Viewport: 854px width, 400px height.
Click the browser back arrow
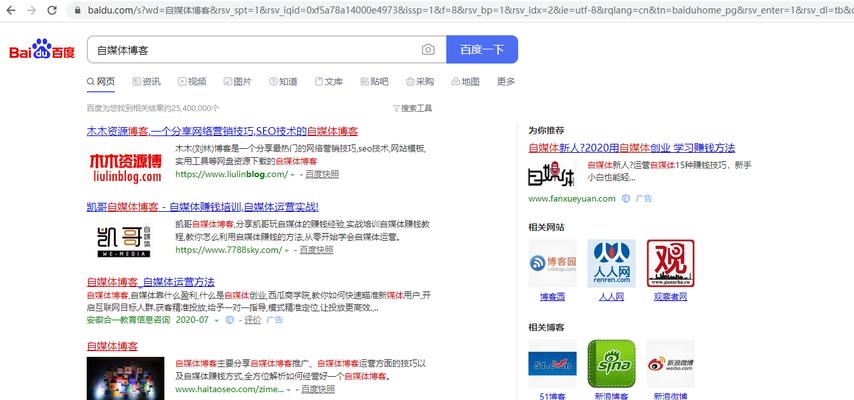(11, 10)
